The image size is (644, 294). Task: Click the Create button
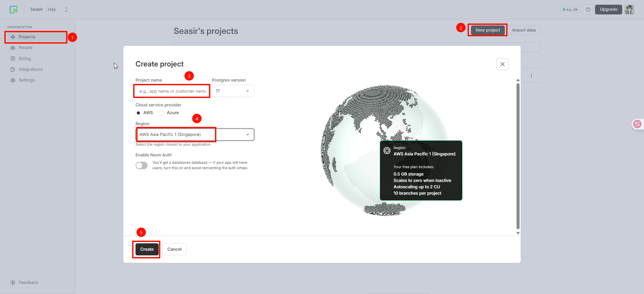coord(147,249)
